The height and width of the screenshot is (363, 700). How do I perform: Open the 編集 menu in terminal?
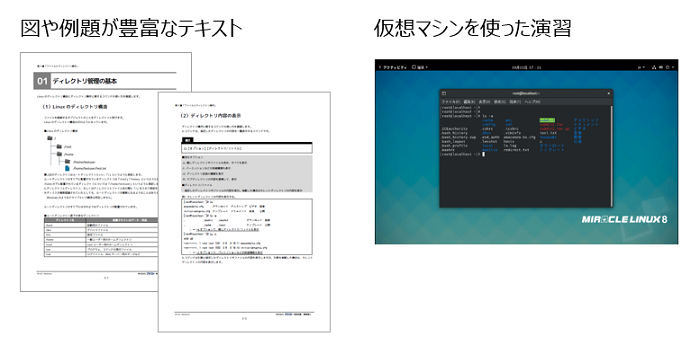[x=469, y=102]
